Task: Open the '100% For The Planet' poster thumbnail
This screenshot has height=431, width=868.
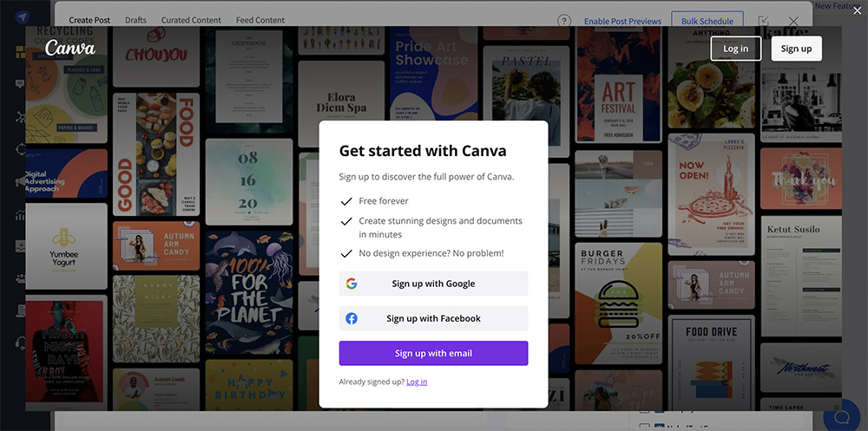Action: [249, 293]
